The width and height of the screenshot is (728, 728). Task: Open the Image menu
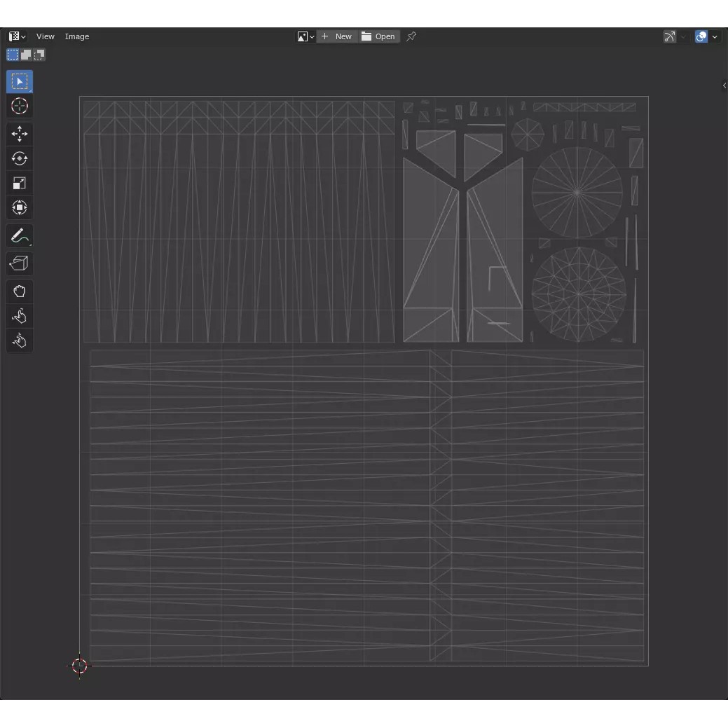[77, 36]
